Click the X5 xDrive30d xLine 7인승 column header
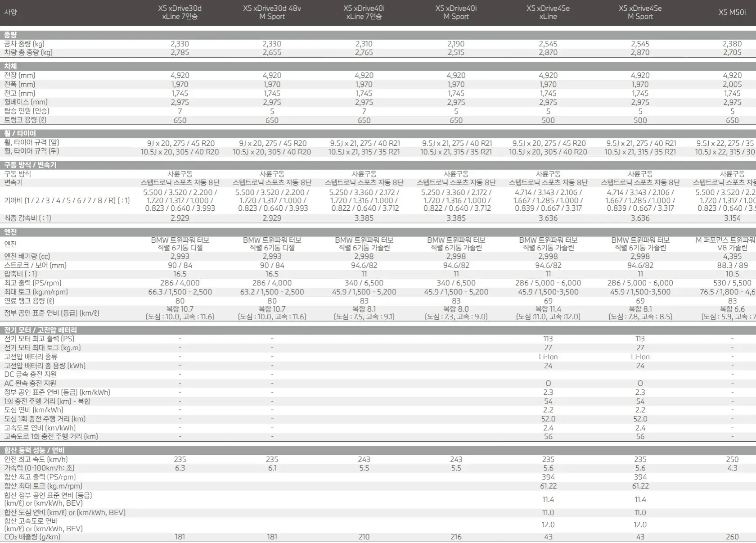 pos(180,12)
